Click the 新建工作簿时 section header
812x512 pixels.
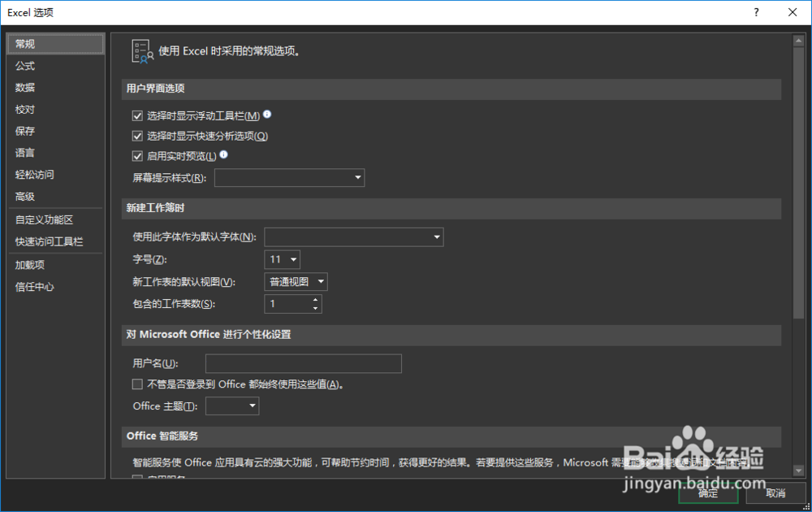[451, 208]
